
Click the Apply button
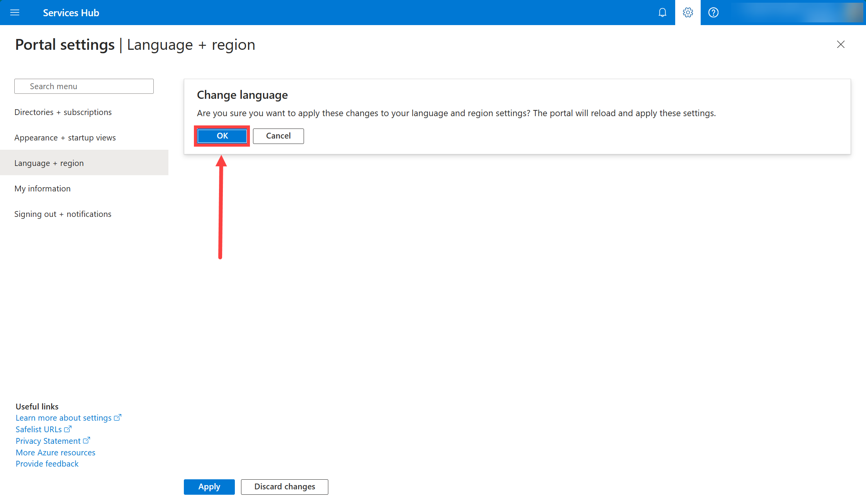(x=209, y=487)
